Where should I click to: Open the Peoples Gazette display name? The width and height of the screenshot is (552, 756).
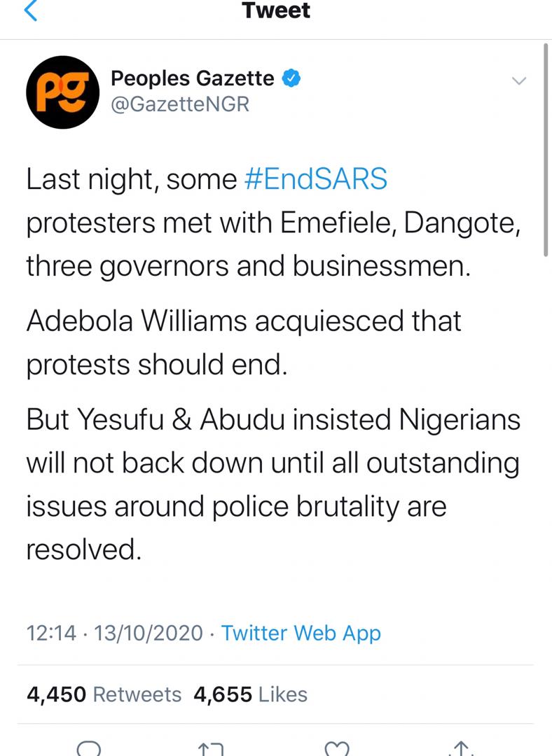tap(193, 78)
